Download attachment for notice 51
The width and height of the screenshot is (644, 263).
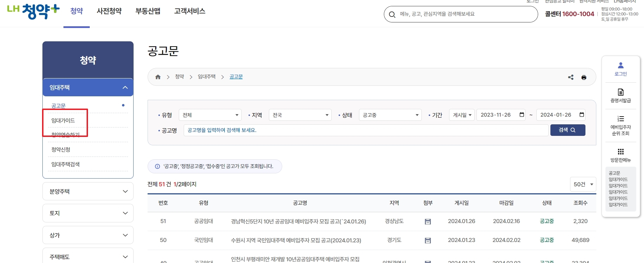pyautogui.click(x=428, y=222)
